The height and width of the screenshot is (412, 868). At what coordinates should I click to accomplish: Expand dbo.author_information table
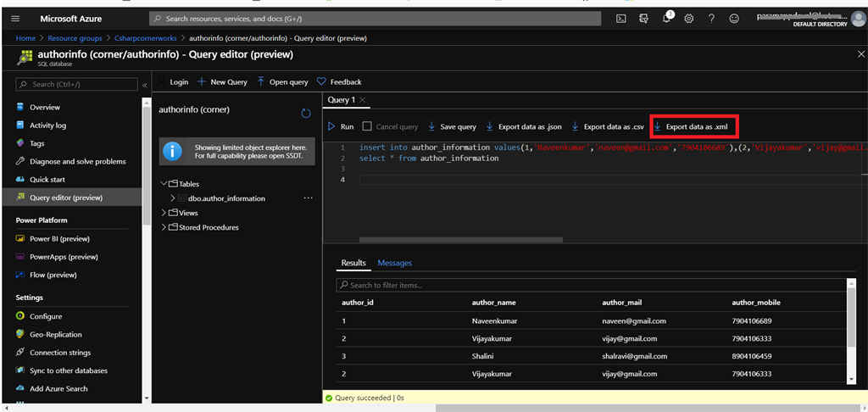(173, 198)
